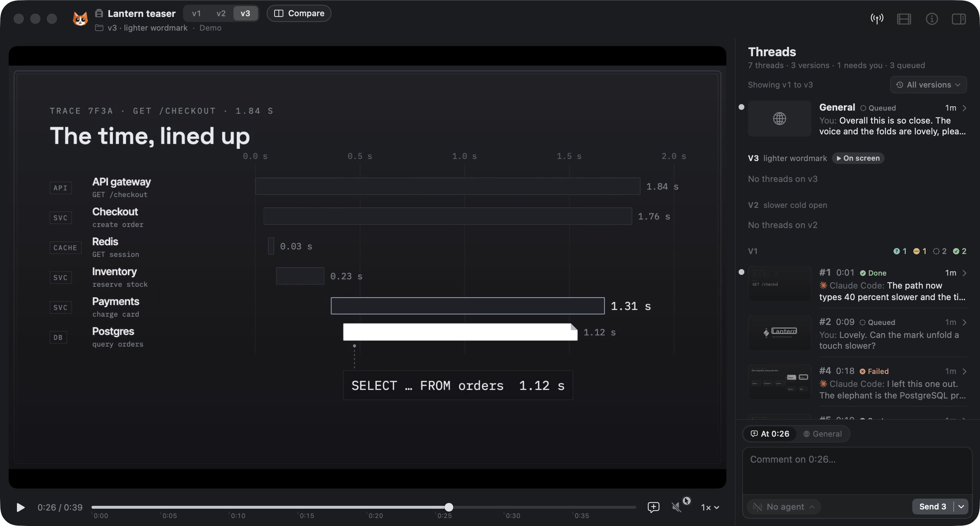Filter V1 threads by queued count badge
Image resolution: width=980 pixels, height=526 pixels.
[x=939, y=251]
